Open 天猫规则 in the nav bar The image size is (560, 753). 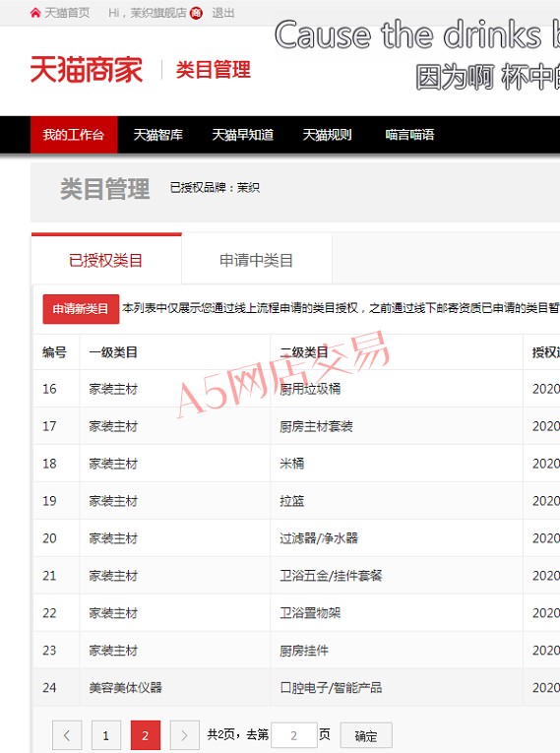coord(327,135)
